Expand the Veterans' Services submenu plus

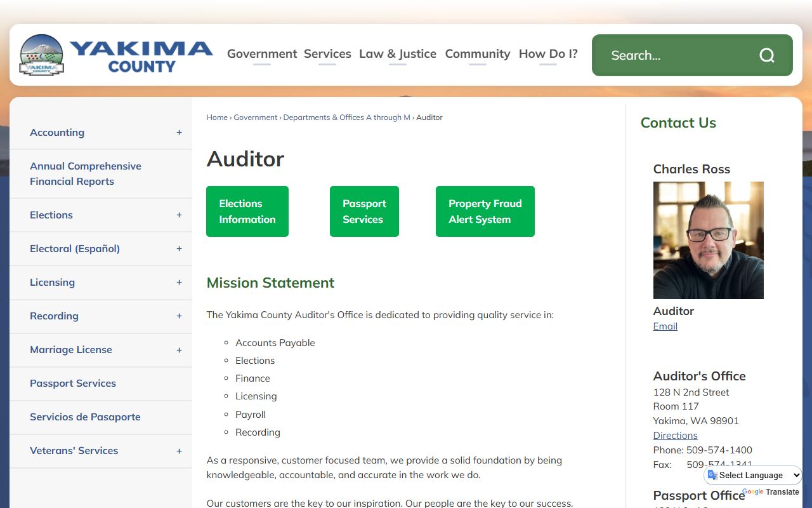179,451
